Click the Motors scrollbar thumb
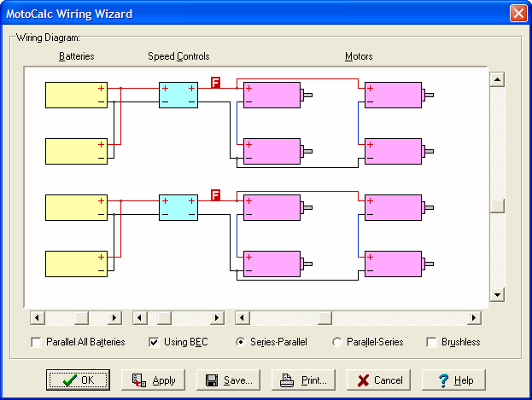Image resolution: width=532 pixels, height=400 pixels. tap(325, 318)
